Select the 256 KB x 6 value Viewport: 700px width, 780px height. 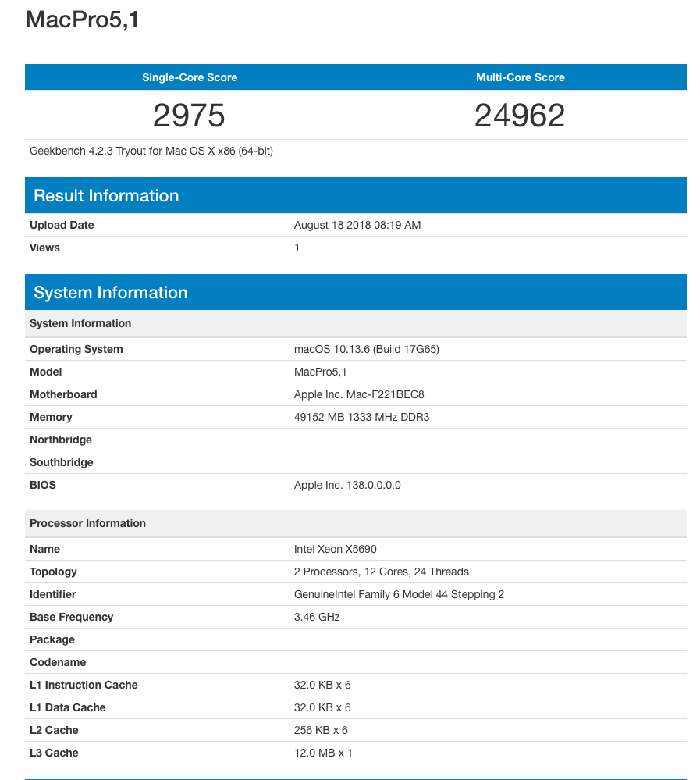321,730
